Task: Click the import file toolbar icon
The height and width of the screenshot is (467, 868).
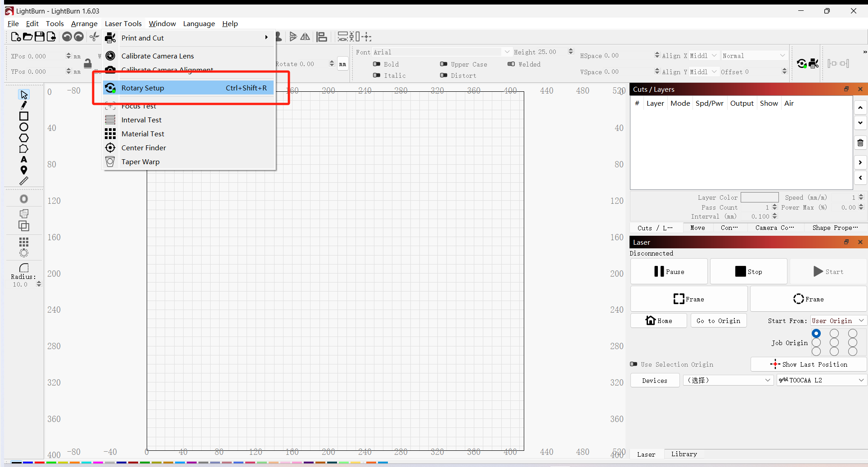Action: [51, 37]
